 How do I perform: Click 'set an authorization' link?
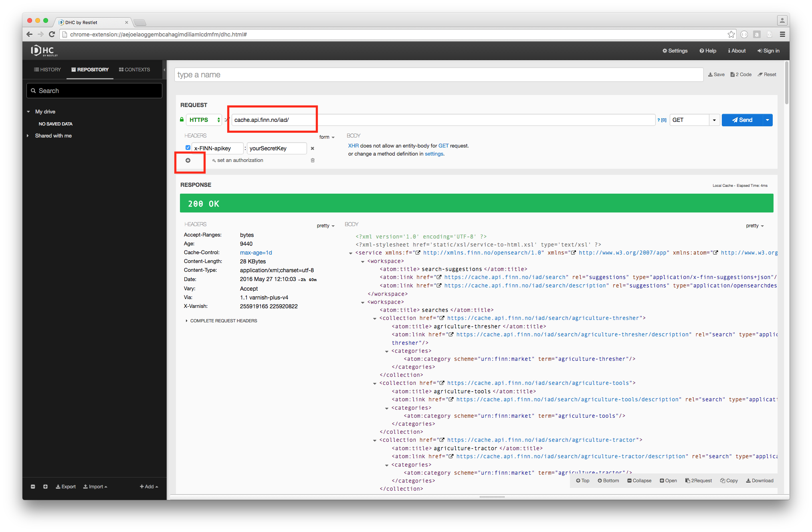(238, 160)
